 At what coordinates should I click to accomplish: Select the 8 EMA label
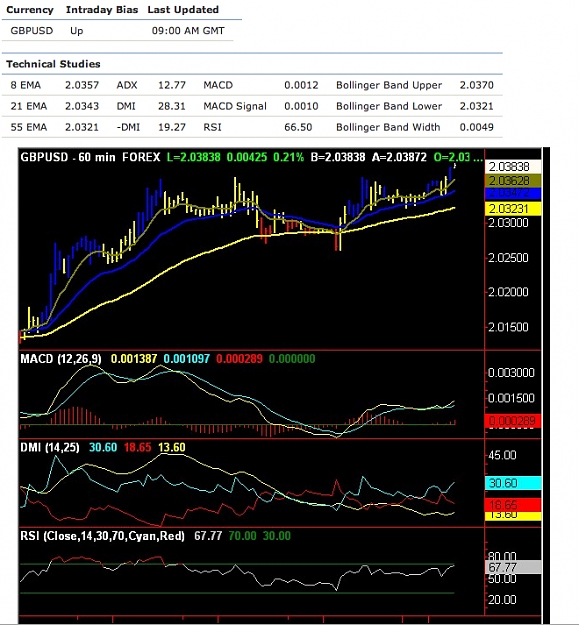tap(26, 85)
